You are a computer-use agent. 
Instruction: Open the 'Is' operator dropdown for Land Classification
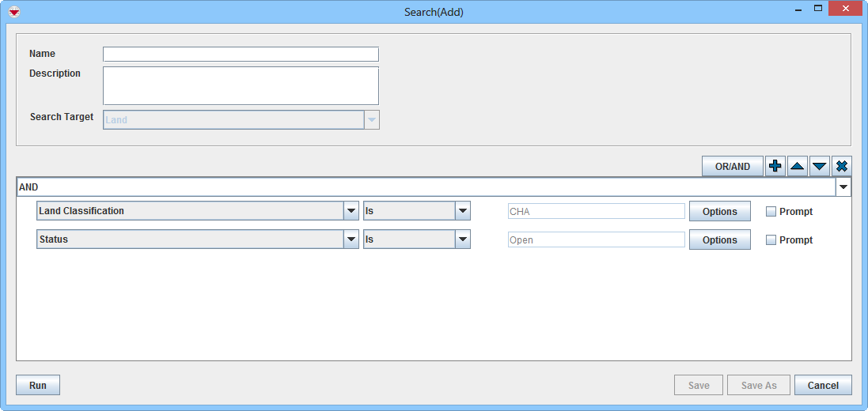coord(463,211)
